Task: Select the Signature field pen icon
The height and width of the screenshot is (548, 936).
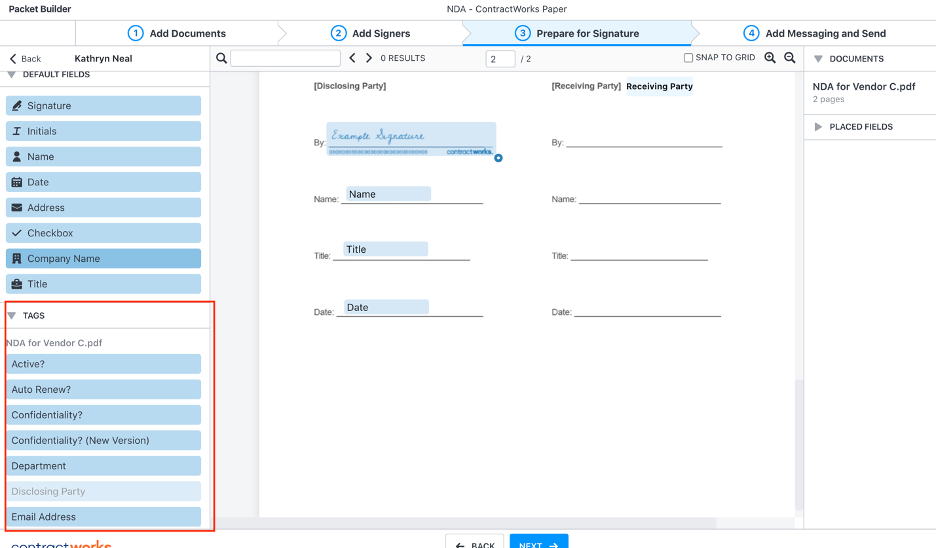Action: (x=17, y=106)
